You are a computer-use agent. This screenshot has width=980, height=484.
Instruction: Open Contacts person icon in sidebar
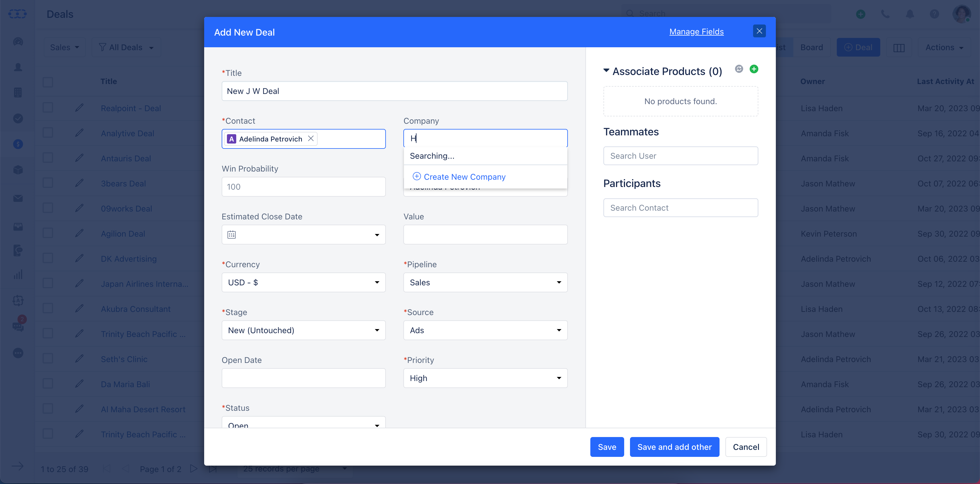(18, 67)
